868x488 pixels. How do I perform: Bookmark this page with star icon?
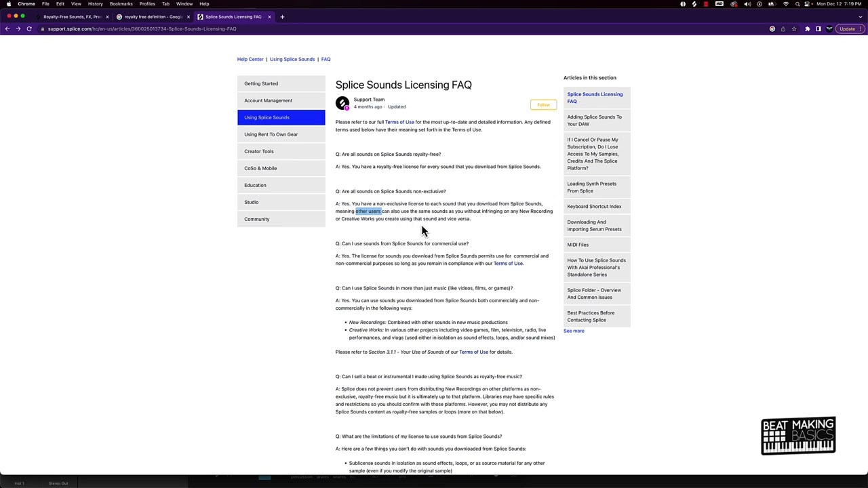point(794,28)
